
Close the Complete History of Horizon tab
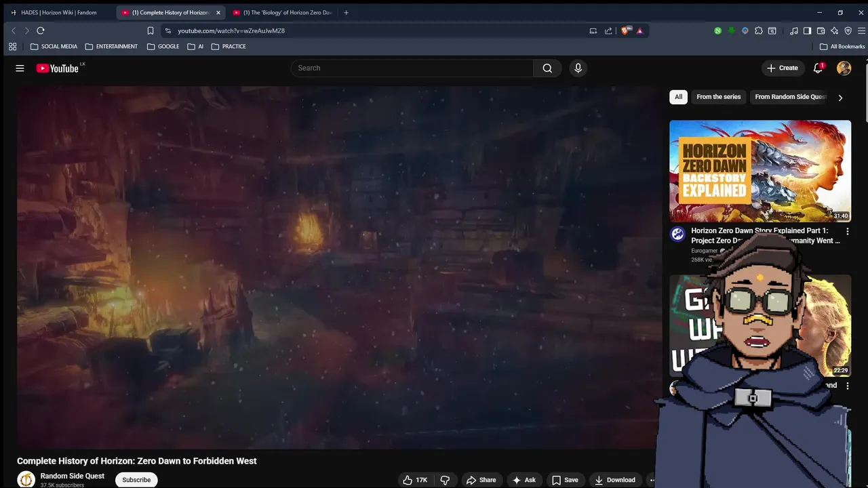(218, 12)
